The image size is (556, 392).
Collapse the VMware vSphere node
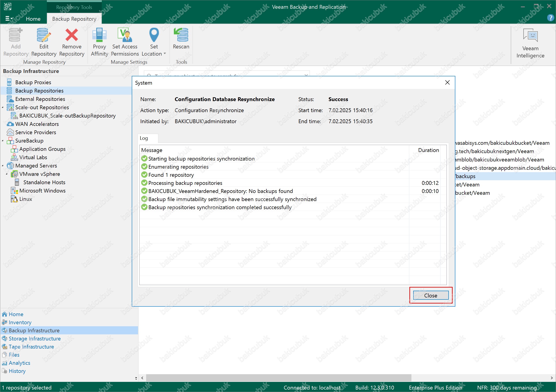(x=7, y=174)
